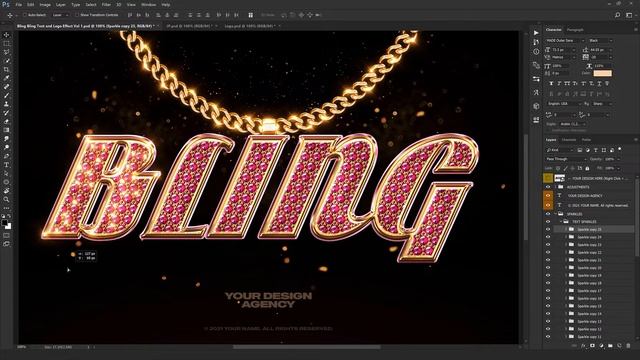The image size is (640, 360).
Task: Click the text color swatch in Character panel
Action: click(x=602, y=73)
